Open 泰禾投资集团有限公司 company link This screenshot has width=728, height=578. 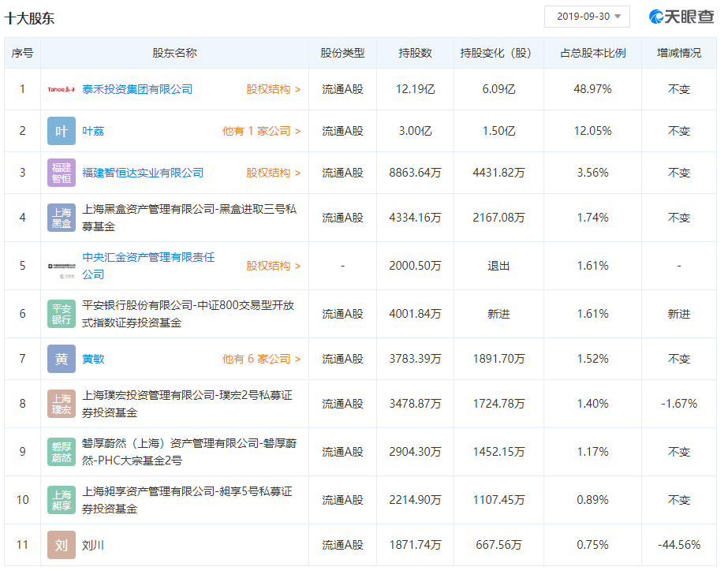(x=137, y=90)
